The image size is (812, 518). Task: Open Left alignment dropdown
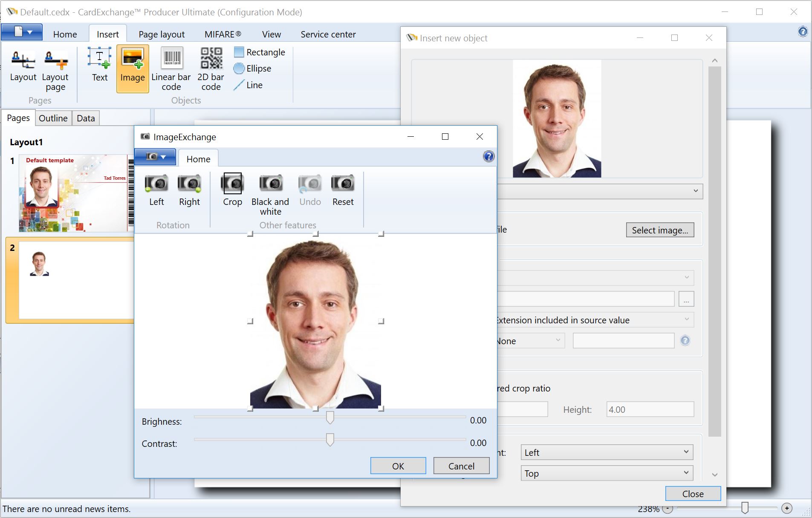[x=607, y=452]
